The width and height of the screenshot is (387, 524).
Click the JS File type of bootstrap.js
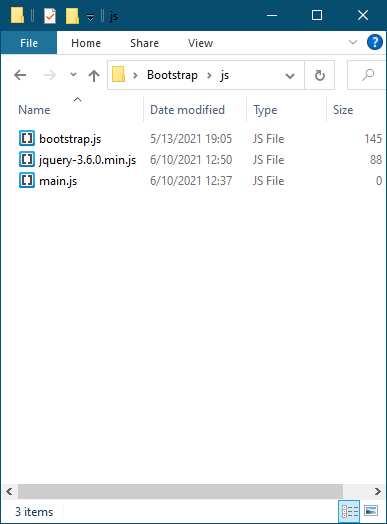pyautogui.click(x=268, y=139)
